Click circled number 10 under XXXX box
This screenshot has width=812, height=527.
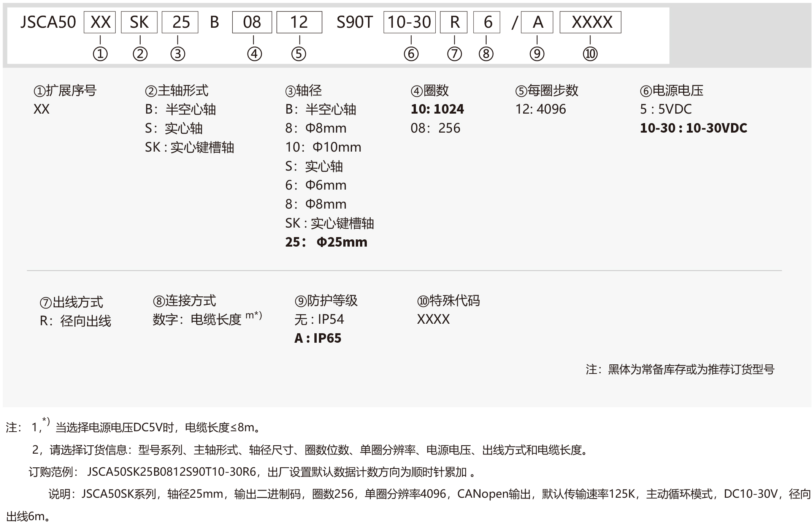590,54
